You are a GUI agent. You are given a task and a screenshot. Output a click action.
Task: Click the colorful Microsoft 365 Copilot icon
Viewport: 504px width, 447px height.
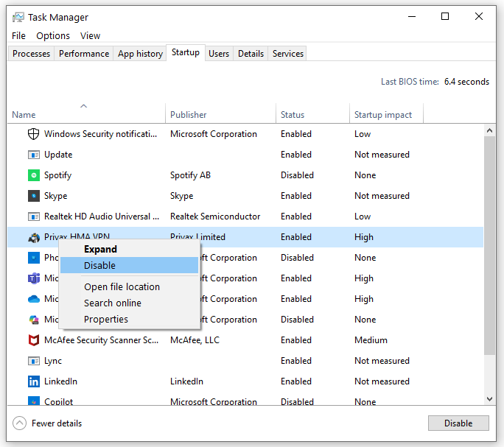tap(33, 320)
